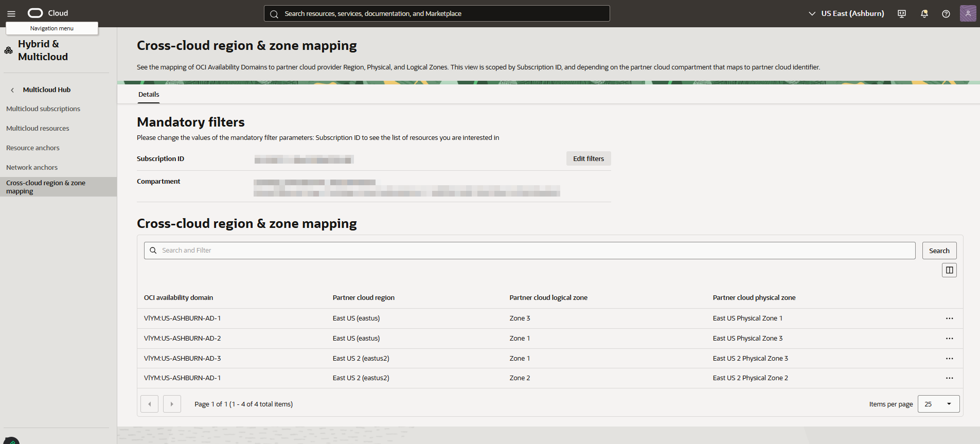Click East US 2 Physical Zone 2 cell
Screen dimensions: 980x444
tap(751, 378)
